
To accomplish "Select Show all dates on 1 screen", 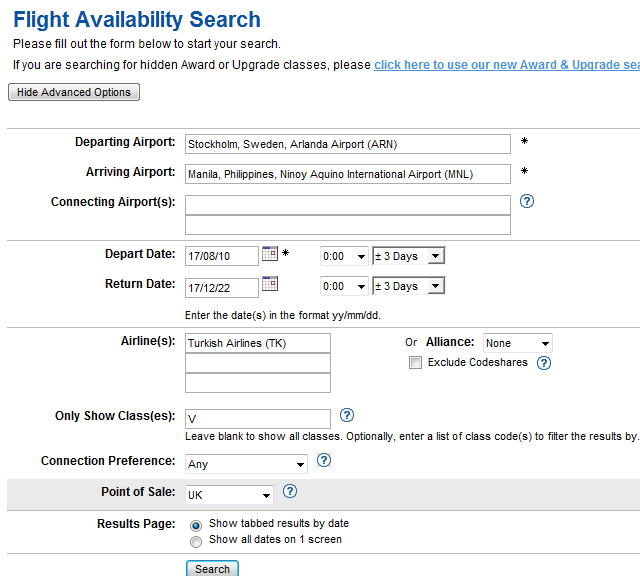I will coord(196,540).
